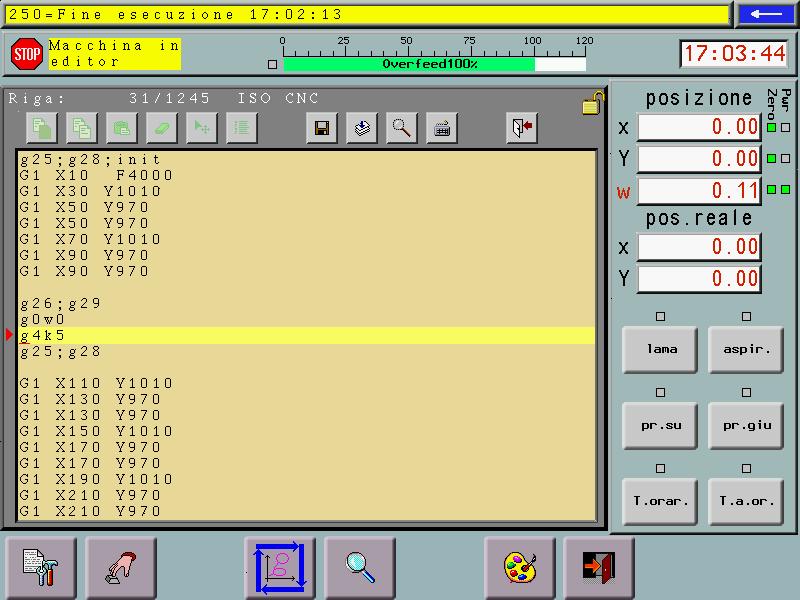Click the bottom-bar exit door icon
This screenshot has height=600, width=800.
[599, 567]
